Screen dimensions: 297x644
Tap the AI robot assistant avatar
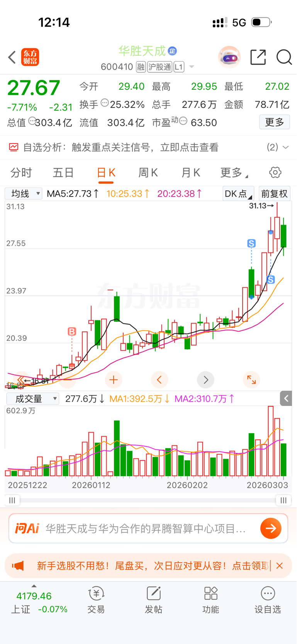point(229,57)
